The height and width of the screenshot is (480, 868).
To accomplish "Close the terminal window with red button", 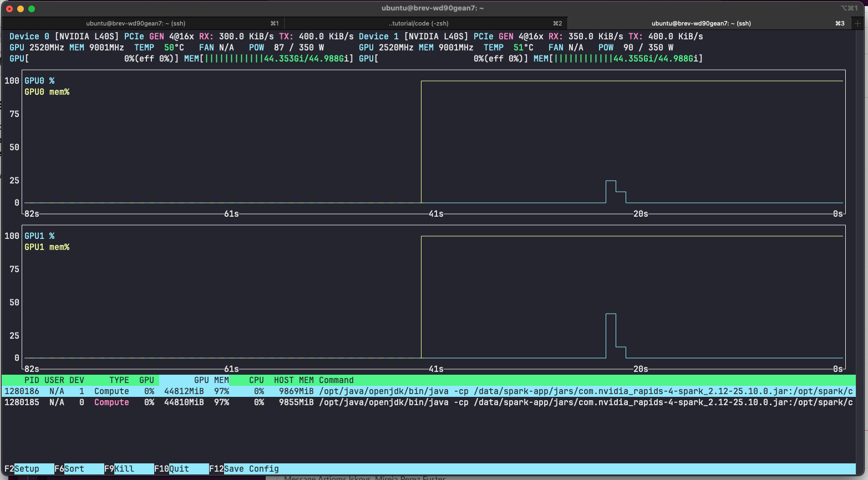I will [9, 8].
